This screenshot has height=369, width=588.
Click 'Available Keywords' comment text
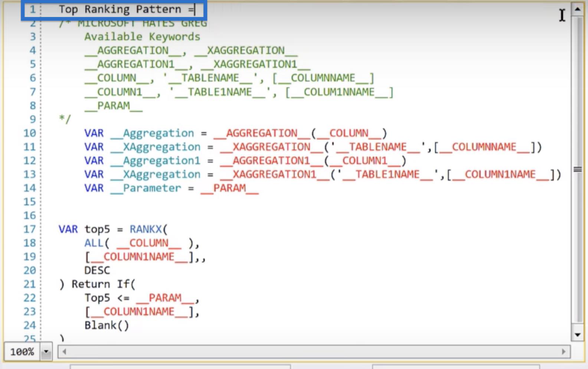142,36
